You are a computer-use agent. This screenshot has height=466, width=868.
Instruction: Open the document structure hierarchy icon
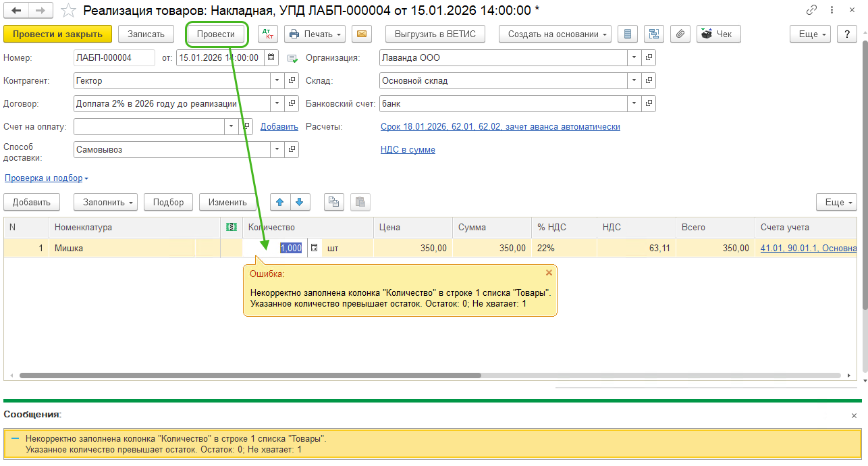coord(653,34)
